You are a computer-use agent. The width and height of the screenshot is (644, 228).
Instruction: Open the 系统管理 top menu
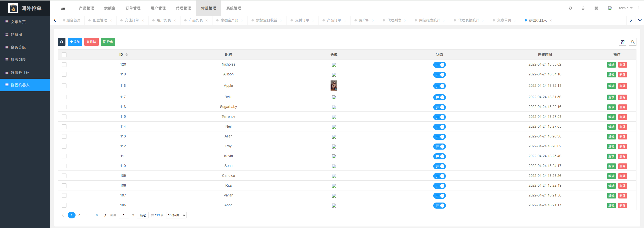[234, 8]
